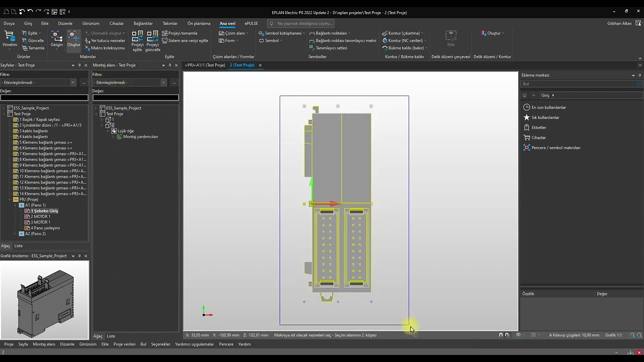The image size is (644, 362).
Task: Open the Montaj alanı filter dropdown
Action: pos(164,82)
